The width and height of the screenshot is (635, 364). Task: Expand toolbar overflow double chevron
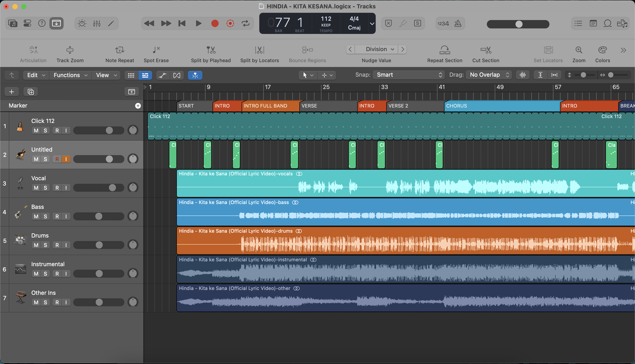click(623, 50)
